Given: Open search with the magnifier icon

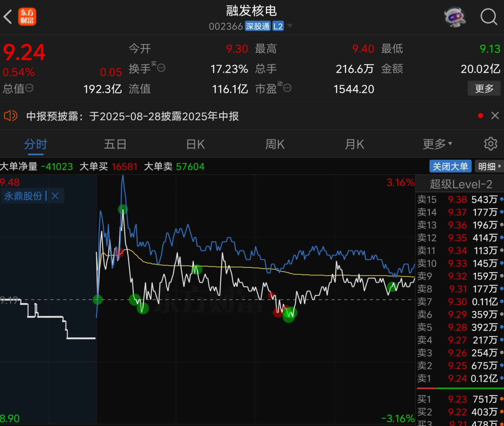Looking at the screenshot, I should pos(489,17).
